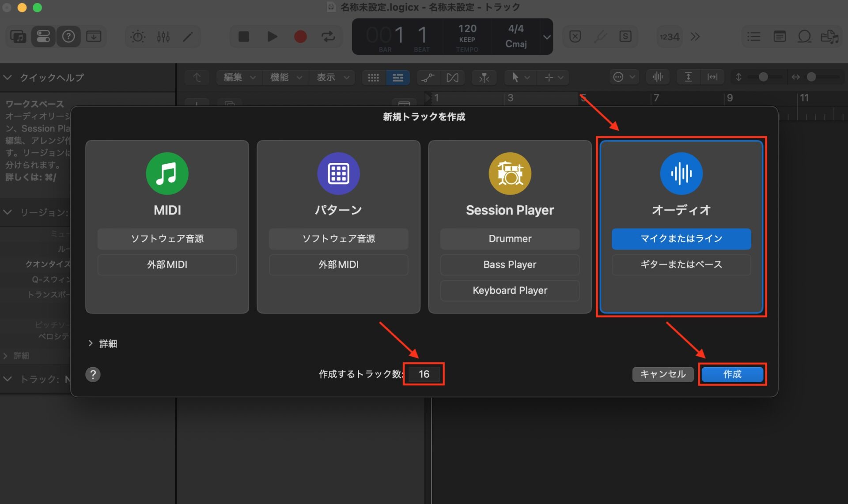Select ギターまたはベース audio option
The image size is (848, 504).
click(x=681, y=265)
